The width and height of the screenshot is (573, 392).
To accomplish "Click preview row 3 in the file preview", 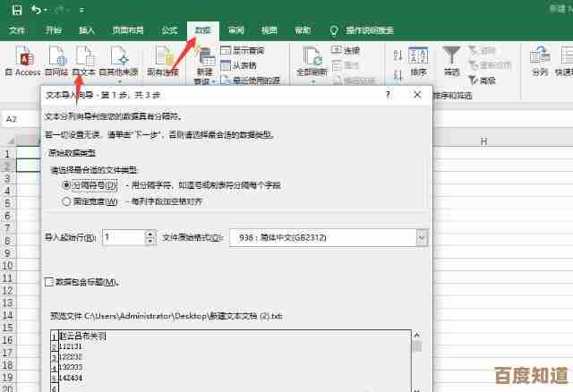I will (x=71, y=356).
